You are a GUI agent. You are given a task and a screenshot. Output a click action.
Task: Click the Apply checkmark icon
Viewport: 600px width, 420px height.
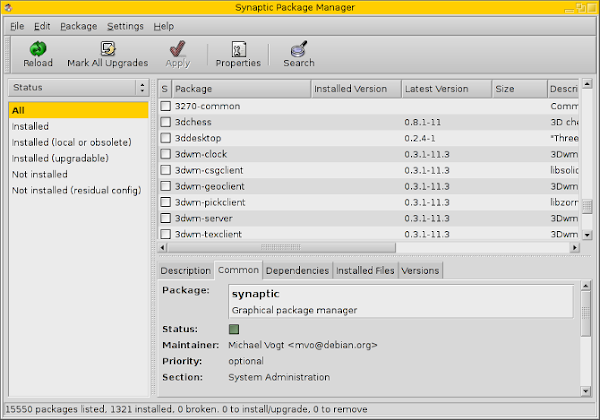(x=178, y=49)
